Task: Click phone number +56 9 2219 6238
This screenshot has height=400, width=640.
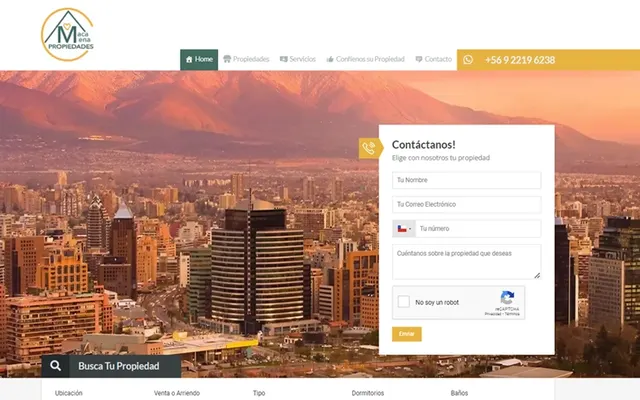Action: pyautogui.click(x=520, y=60)
